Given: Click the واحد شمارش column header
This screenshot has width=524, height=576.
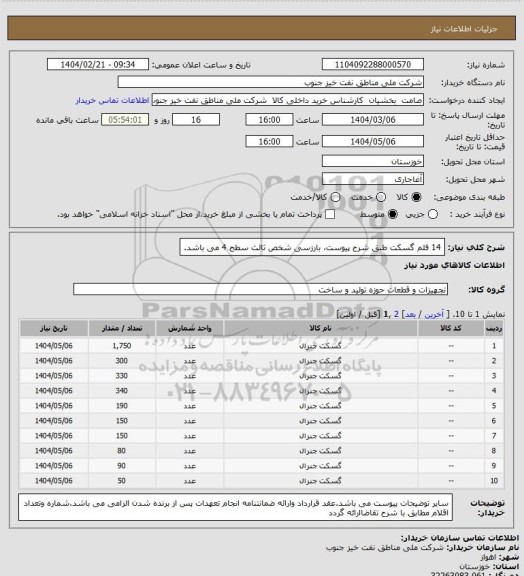Looking at the screenshot, I should click(x=190, y=328).
